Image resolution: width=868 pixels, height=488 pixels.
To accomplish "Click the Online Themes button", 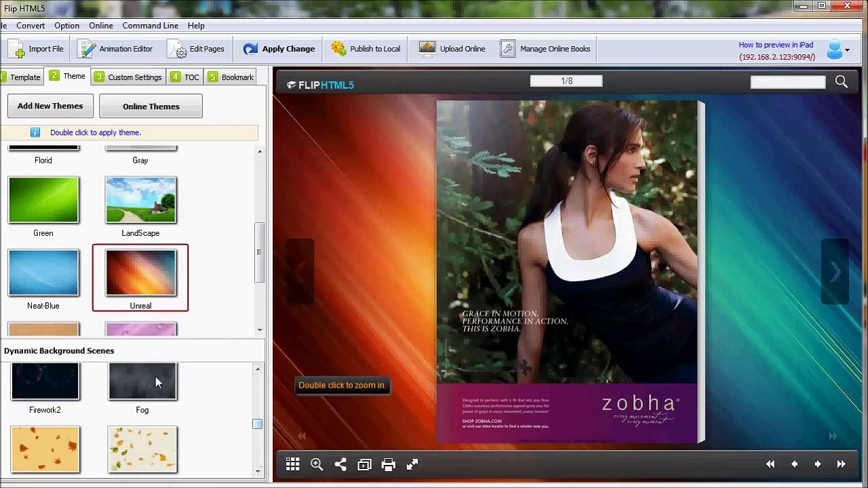I will tap(151, 106).
